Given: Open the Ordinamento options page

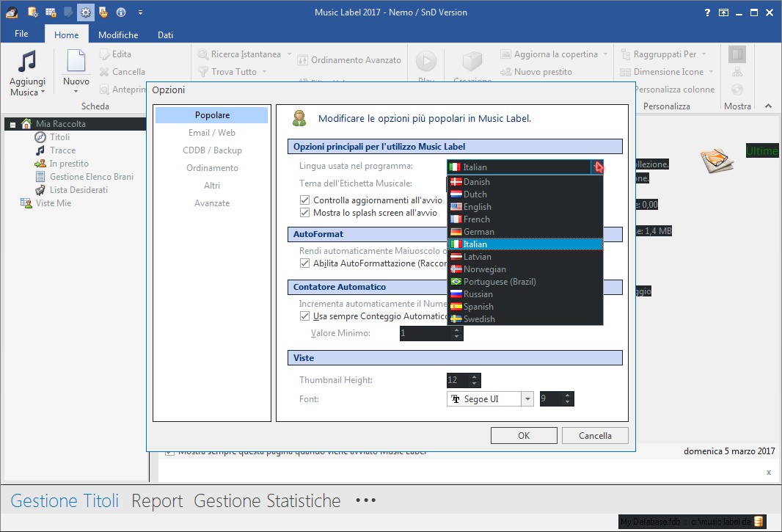Looking at the screenshot, I should coord(212,168).
